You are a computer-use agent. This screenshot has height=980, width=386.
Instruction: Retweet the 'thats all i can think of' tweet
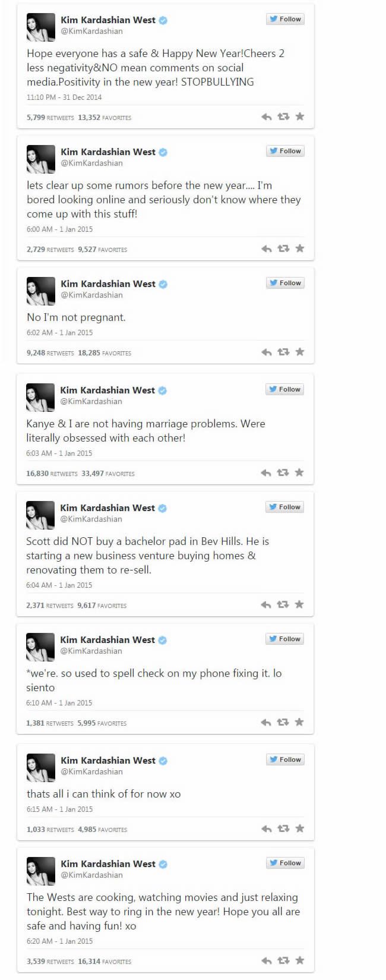pos(283,828)
